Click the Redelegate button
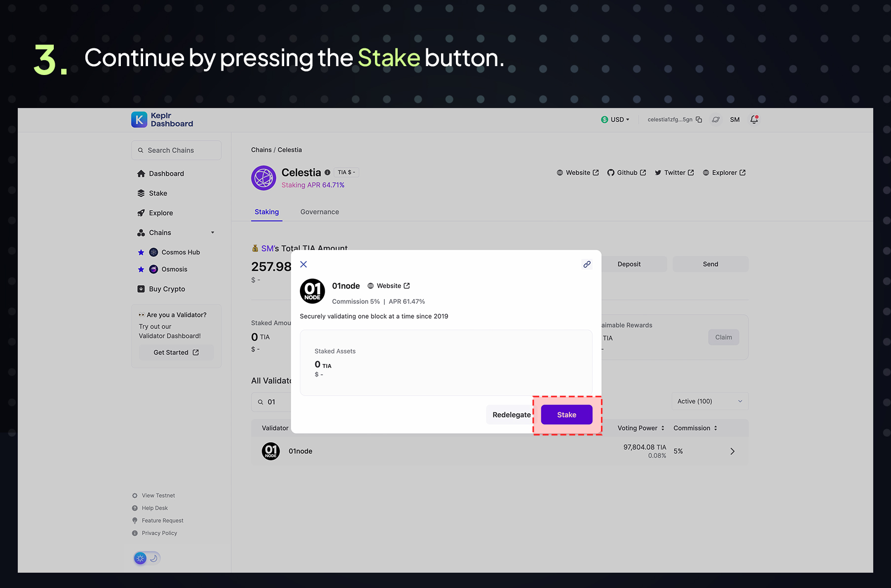This screenshot has width=891, height=588. click(x=511, y=415)
